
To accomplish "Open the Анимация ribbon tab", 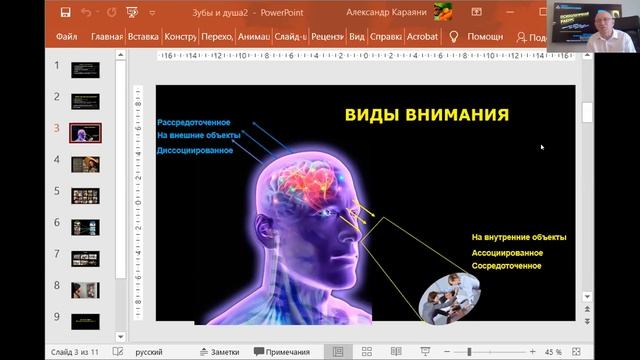I will pos(253,37).
